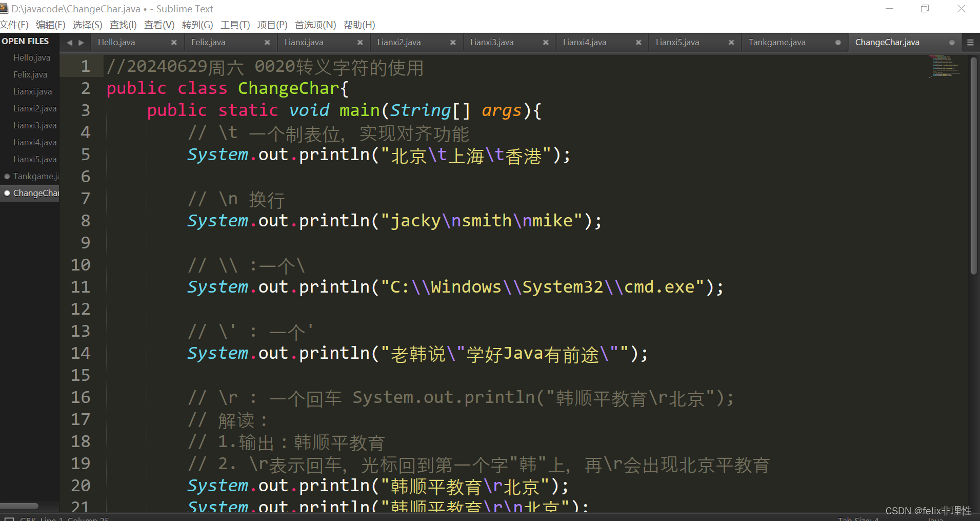The height and width of the screenshot is (521, 980).
Task: Place cursor on class name ChangeChar
Action: coord(288,88)
